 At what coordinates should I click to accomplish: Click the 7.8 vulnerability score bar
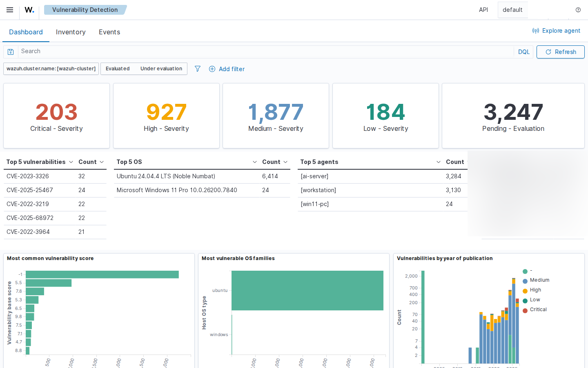tap(35, 292)
